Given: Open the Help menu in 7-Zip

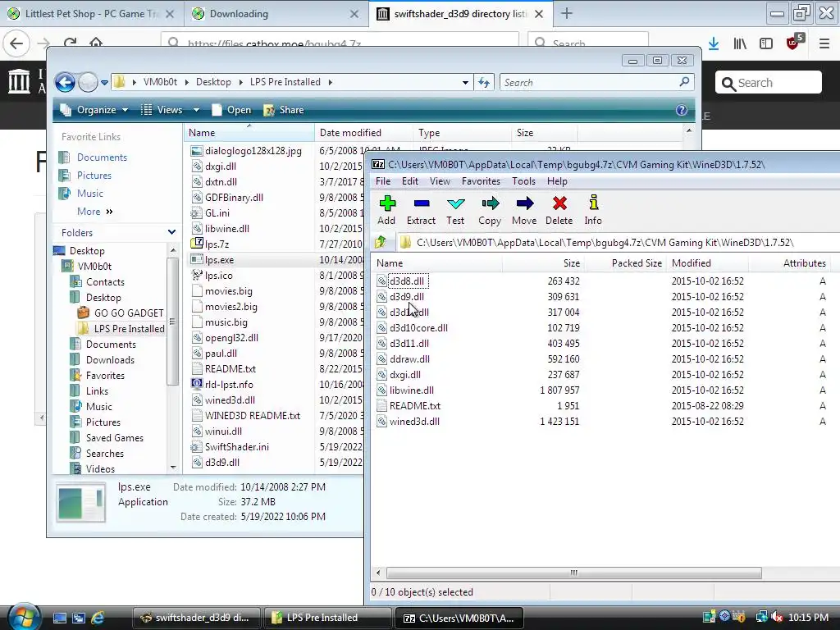Looking at the screenshot, I should pyautogui.click(x=557, y=181).
